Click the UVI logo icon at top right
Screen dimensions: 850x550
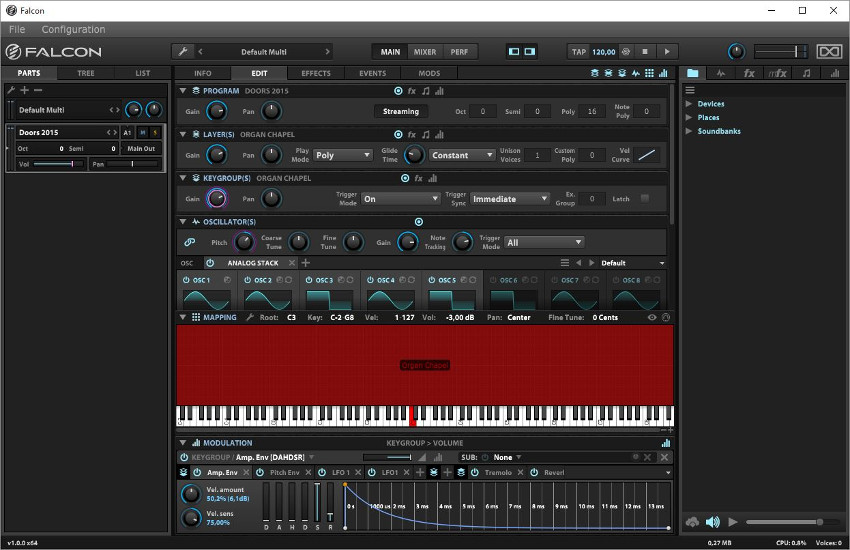pyautogui.click(x=829, y=51)
